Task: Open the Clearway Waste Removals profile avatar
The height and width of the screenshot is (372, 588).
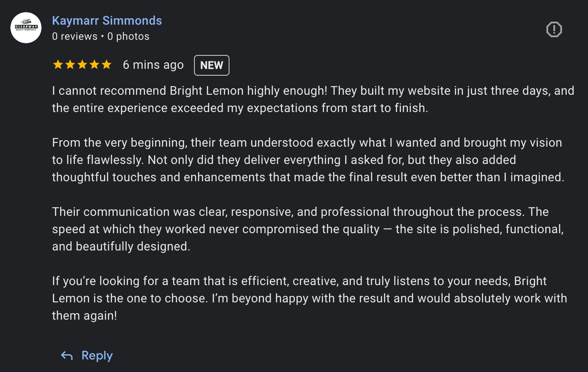Action: [26, 28]
